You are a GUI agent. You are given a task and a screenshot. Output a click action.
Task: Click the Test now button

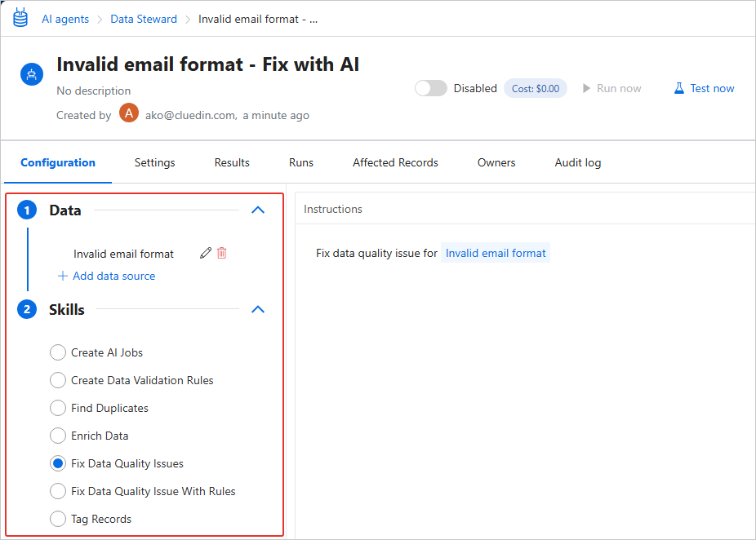coord(705,88)
